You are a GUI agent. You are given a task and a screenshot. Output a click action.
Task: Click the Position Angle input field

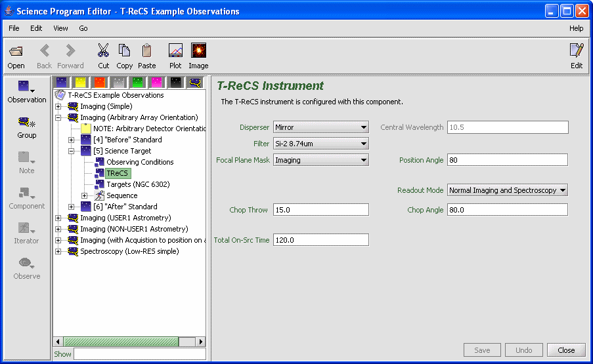pyautogui.click(x=508, y=160)
